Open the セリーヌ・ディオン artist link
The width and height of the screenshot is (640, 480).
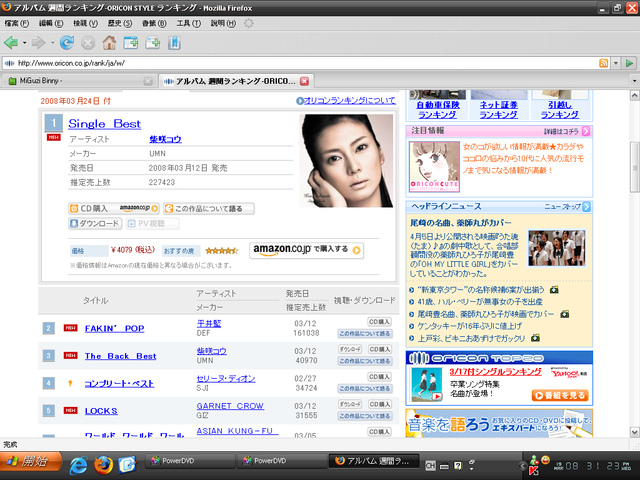226,378
